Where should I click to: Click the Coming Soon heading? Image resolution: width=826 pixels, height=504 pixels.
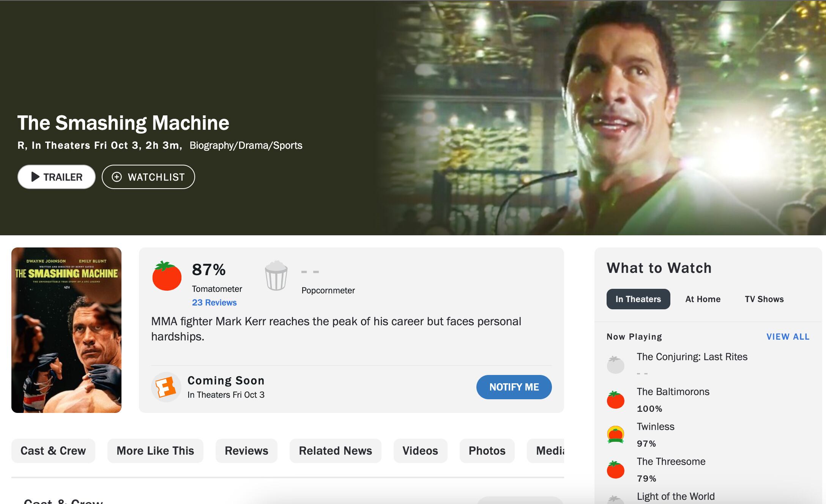[226, 380]
